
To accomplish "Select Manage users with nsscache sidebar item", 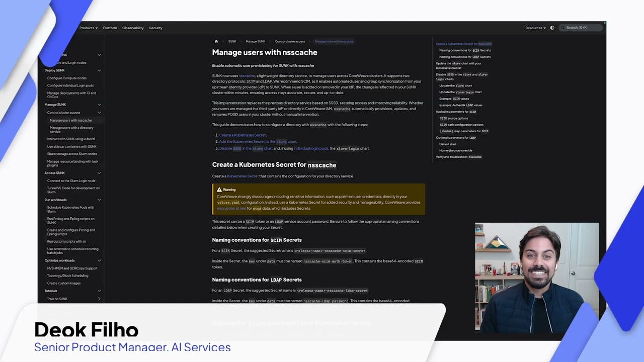I will pos(70,120).
